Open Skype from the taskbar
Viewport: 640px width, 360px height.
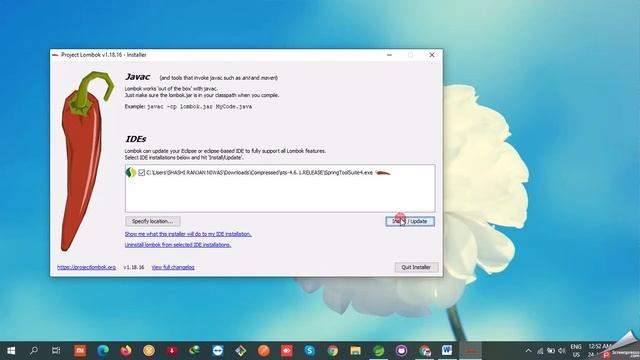(x=310, y=351)
